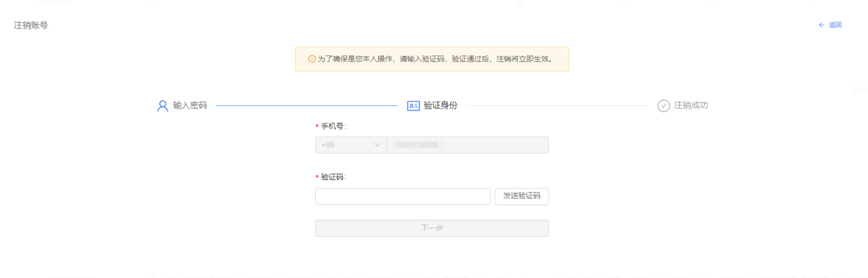Click the orange info icon in the alert
Viewport: 868px width, 278px height.
click(x=312, y=59)
